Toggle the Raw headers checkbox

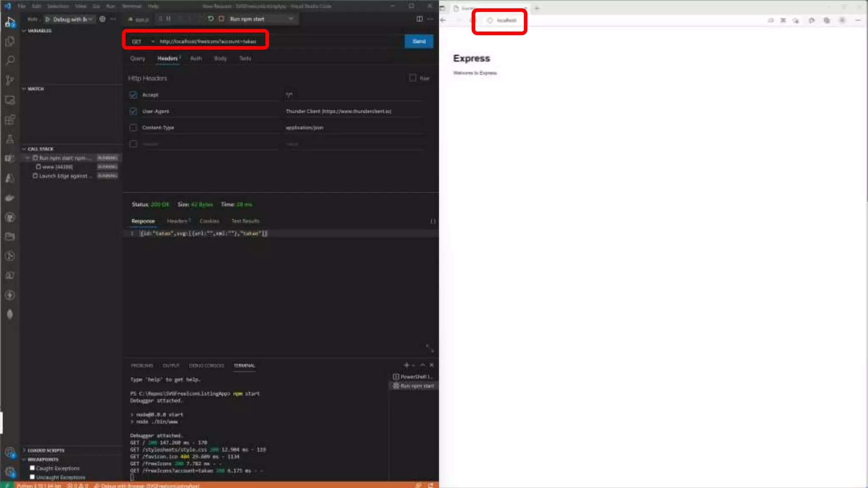412,78
